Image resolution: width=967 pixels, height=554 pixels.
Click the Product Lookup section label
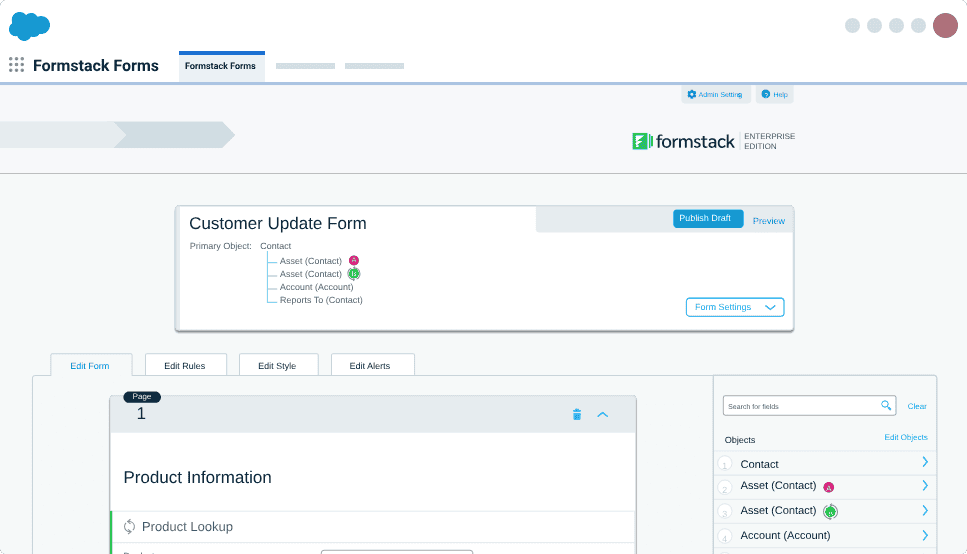[187, 527]
